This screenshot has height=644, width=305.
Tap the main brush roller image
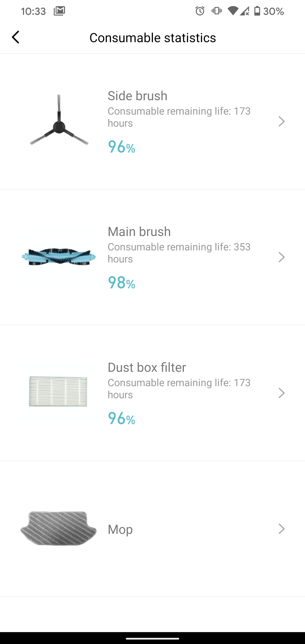[59, 257]
